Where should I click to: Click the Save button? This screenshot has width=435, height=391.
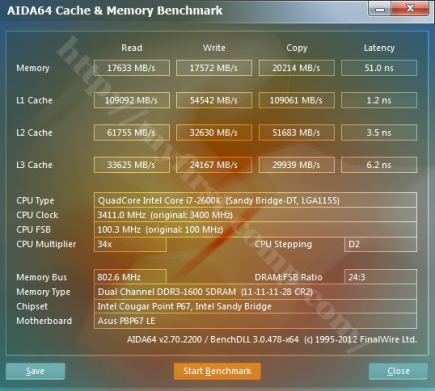(35, 371)
